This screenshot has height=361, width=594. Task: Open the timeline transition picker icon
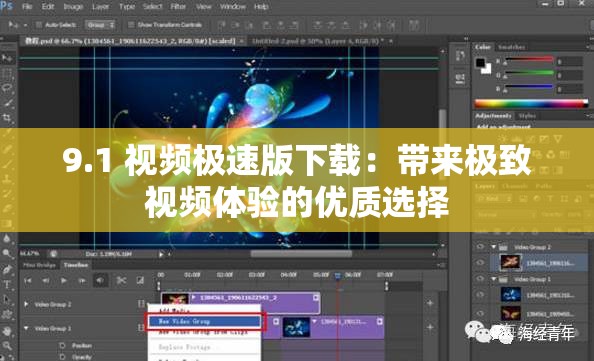tap(140, 280)
